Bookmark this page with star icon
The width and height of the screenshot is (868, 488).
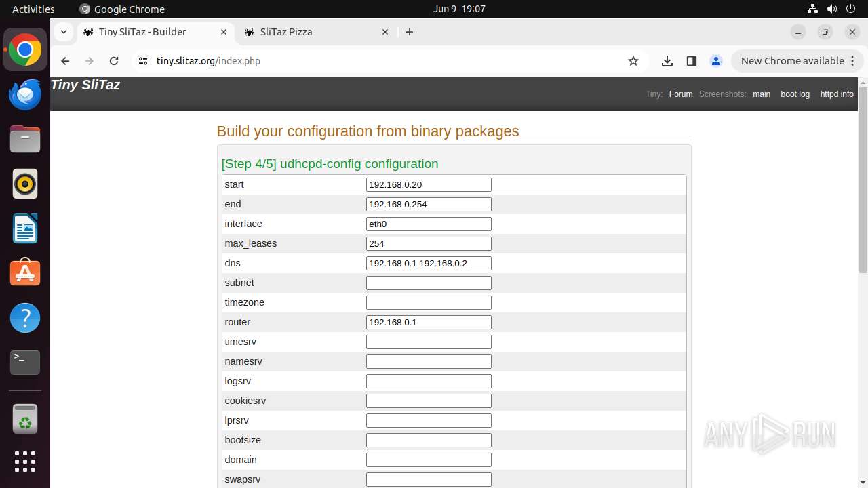(633, 61)
